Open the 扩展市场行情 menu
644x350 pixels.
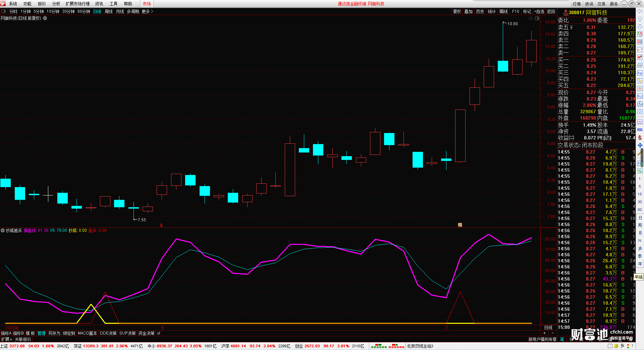click(78, 4)
